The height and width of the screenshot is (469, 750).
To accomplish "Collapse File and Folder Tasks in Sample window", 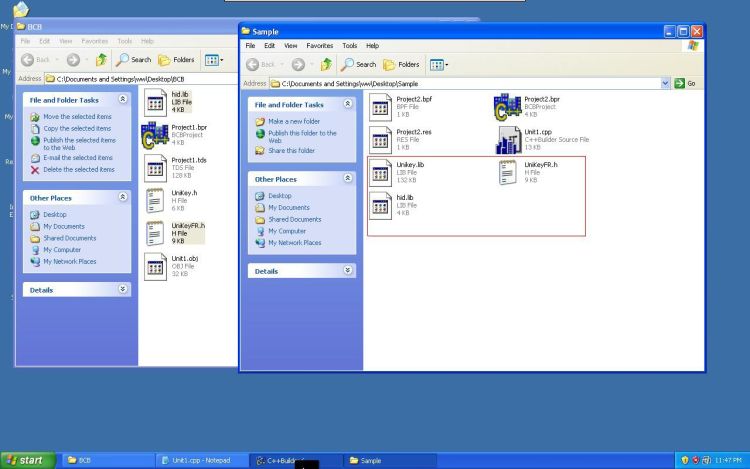I will (x=348, y=104).
